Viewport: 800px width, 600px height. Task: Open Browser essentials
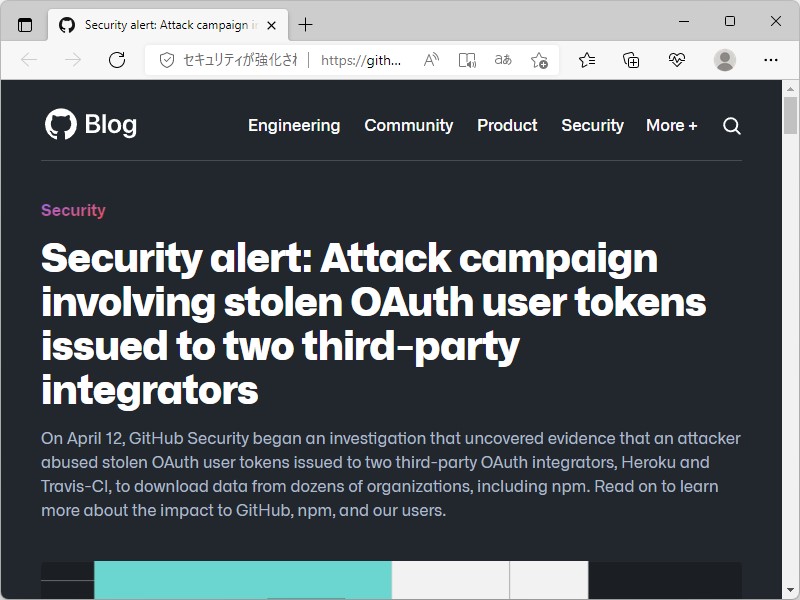point(677,60)
